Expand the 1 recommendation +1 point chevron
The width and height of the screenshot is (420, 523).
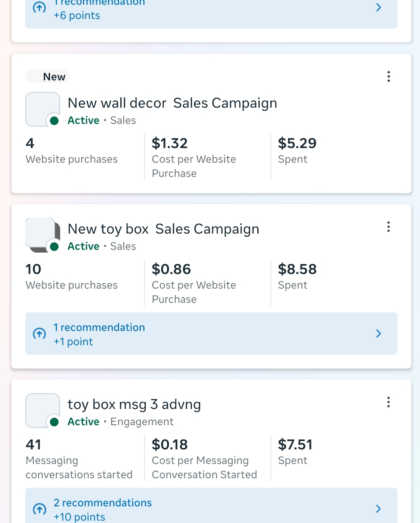click(378, 334)
